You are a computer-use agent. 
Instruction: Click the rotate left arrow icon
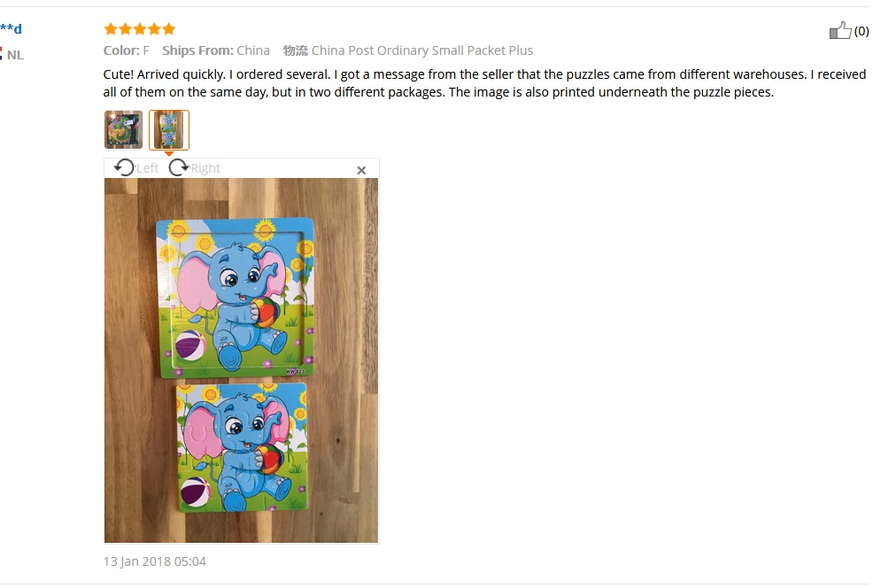[124, 167]
